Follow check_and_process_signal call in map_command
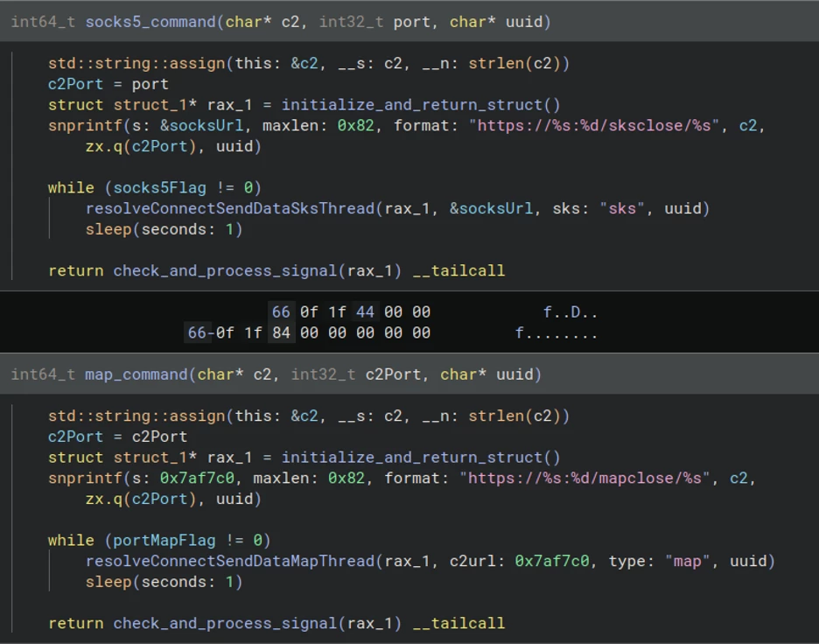 225,623
